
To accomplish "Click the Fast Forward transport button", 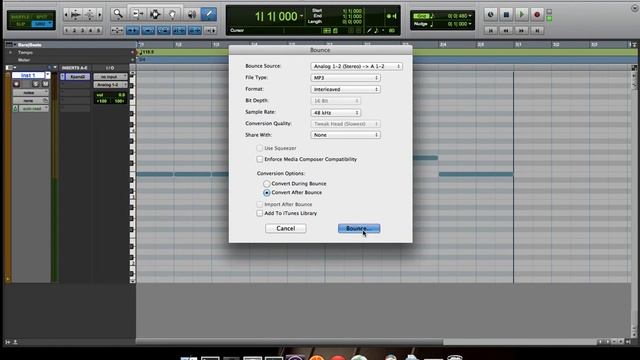I will 522,31.
